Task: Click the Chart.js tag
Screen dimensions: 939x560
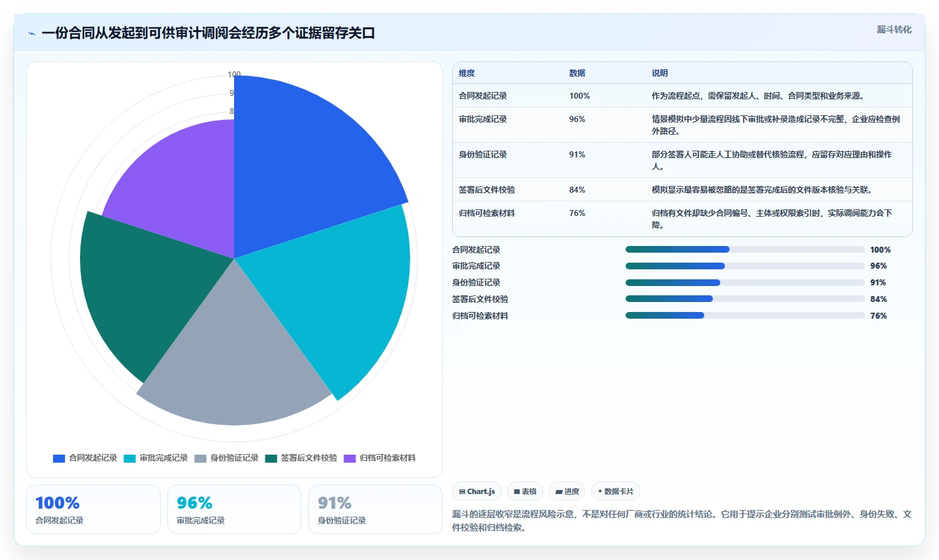Action: pos(478,491)
